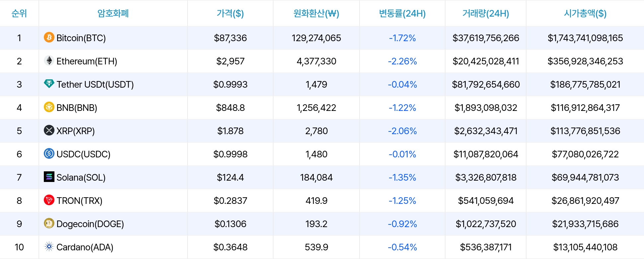
Task: Click the Dogecoin coin icon
Action: point(49,223)
